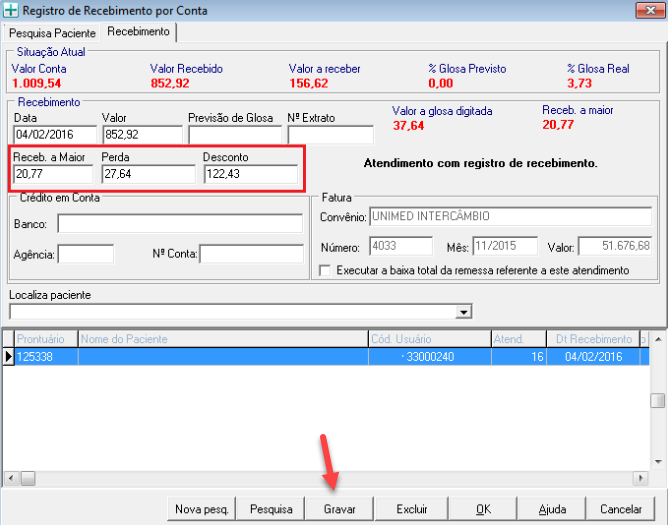Viewport: 668px width, 525px height.
Task: Click the Perda field with 27,64
Action: pos(148,174)
